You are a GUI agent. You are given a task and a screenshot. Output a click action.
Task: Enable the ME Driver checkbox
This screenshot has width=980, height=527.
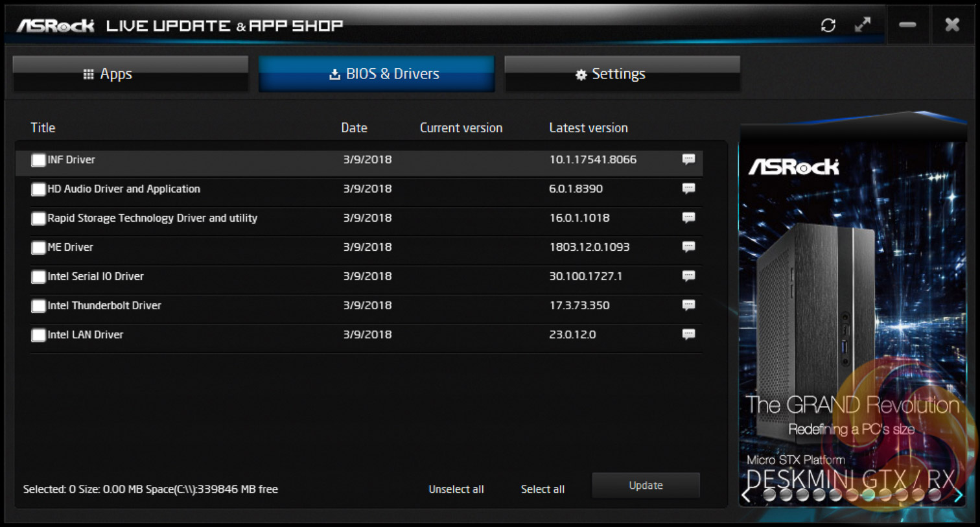tap(38, 248)
